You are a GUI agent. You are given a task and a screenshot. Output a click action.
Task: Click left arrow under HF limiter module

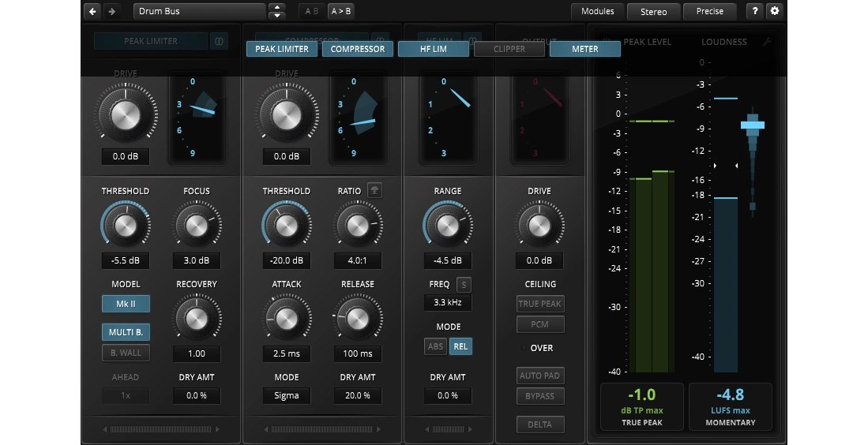427,429
